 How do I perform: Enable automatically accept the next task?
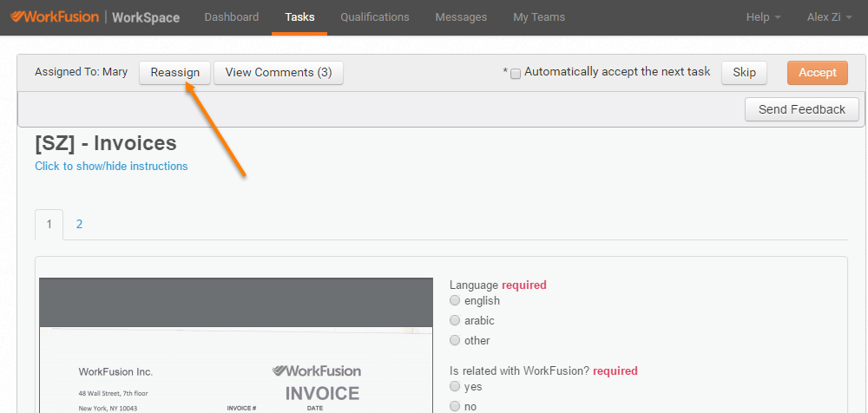pyautogui.click(x=516, y=74)
